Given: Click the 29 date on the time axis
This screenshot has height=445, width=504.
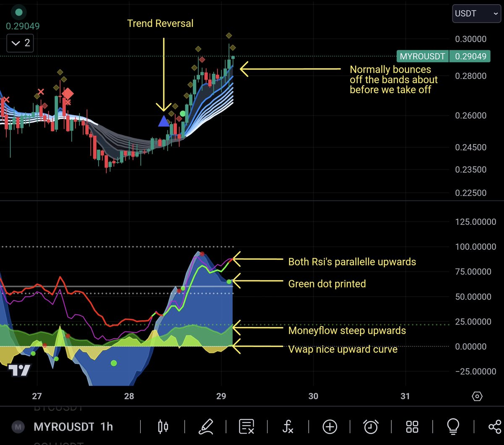Looking at the screenshot, I should (x=221, y=396).
